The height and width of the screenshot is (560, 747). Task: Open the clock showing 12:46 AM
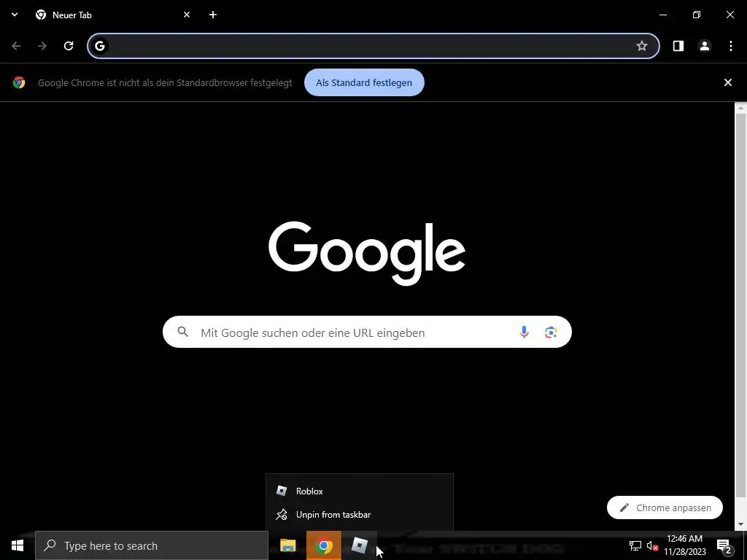(684, 545)
